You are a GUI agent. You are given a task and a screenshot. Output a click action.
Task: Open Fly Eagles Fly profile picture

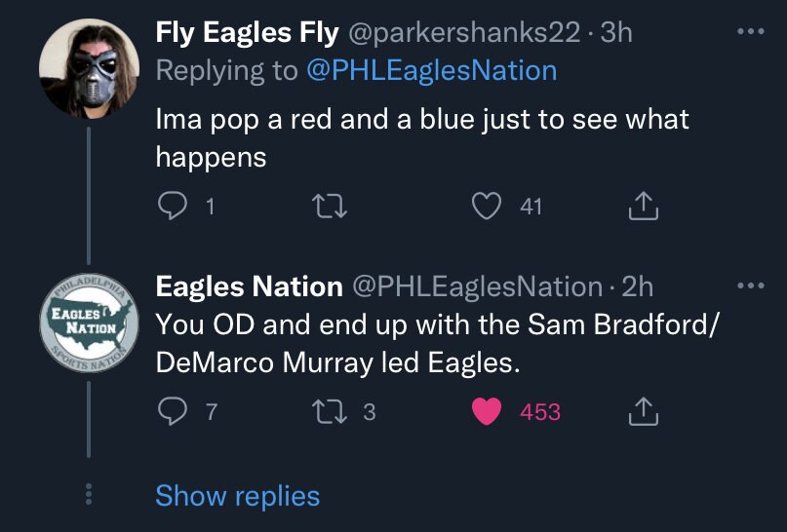(89, 68)
